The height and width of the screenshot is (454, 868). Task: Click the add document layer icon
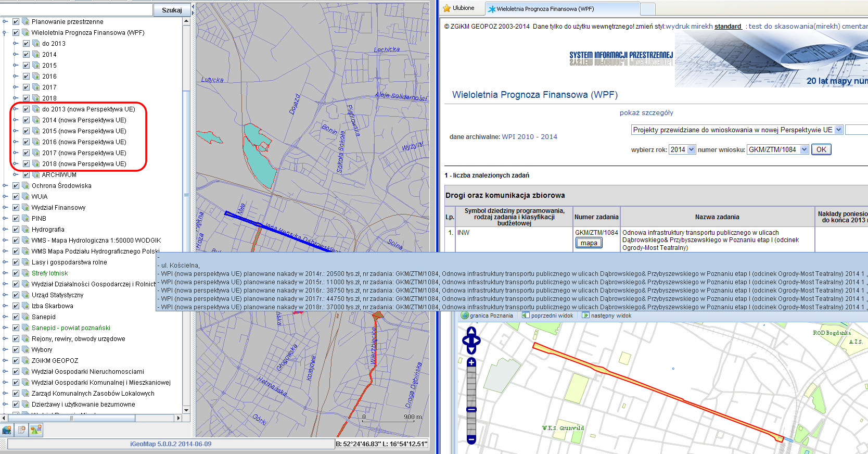(21, 430)
